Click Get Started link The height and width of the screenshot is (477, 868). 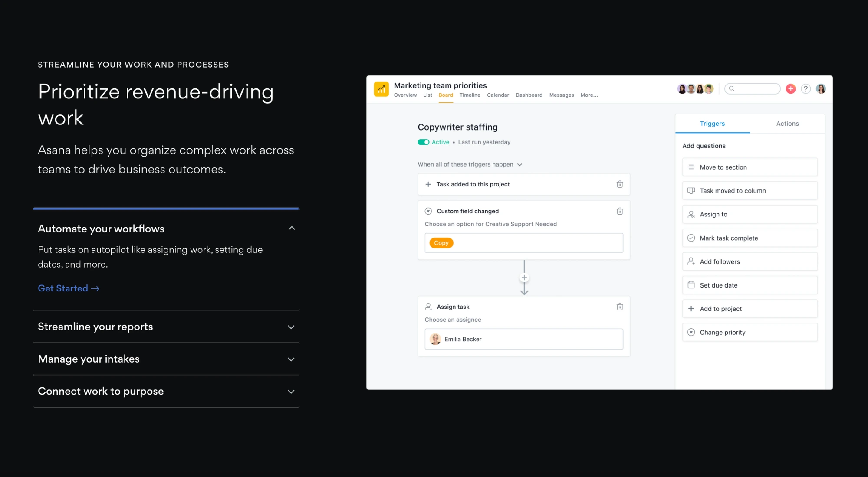(68, 288)
